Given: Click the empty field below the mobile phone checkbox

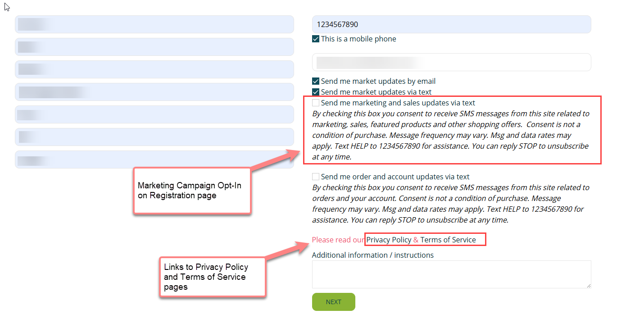Looking at the screenshot, I should pos(450,62).
